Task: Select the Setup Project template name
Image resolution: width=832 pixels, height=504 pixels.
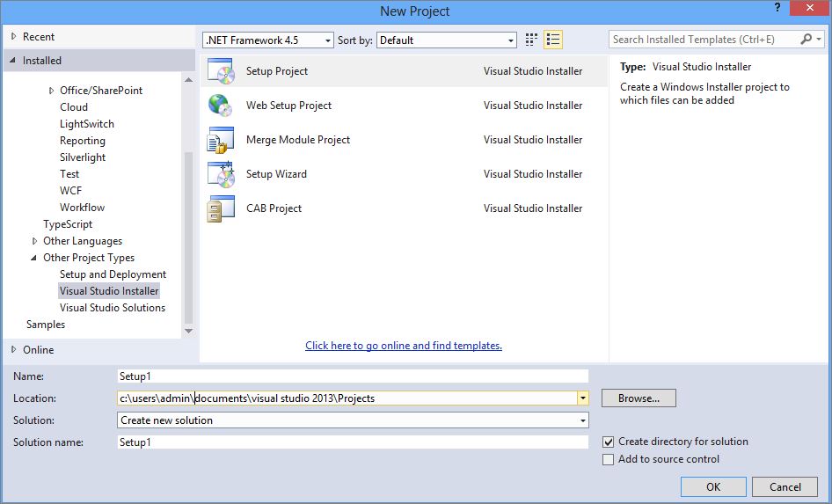Action: [277, 71]
